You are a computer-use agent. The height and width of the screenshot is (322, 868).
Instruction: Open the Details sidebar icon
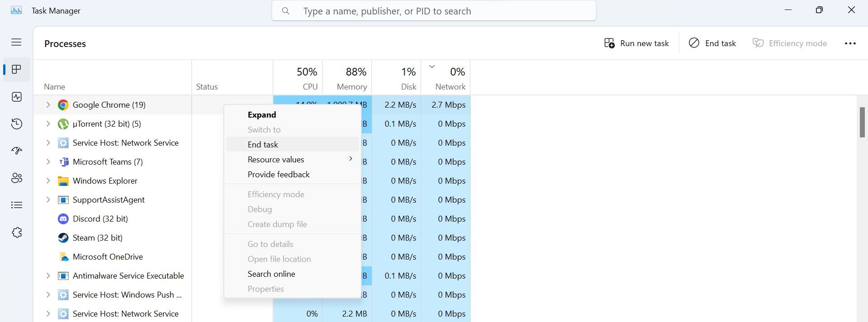click(17, 205)
